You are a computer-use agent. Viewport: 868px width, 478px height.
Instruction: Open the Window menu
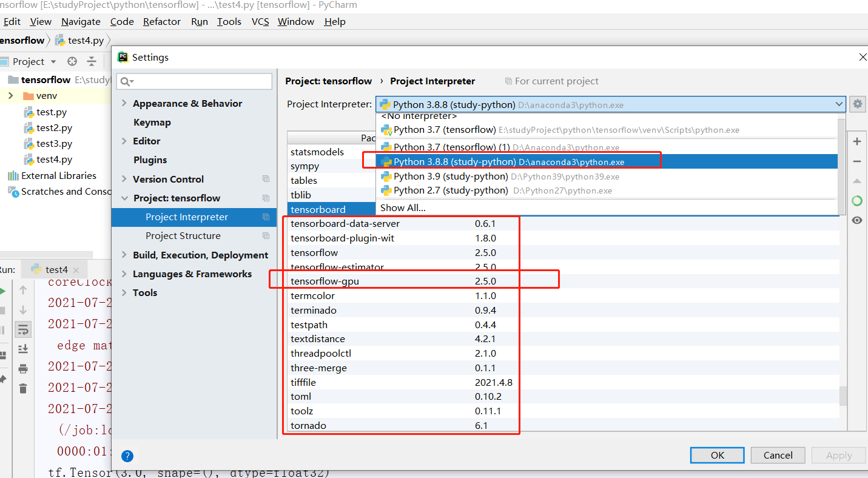(x=297, y=21)
